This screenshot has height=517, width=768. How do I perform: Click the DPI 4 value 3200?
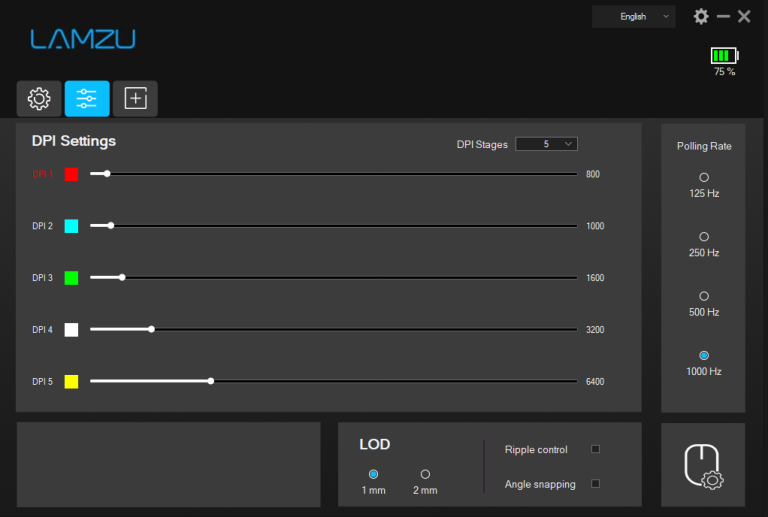pos(595,329)
